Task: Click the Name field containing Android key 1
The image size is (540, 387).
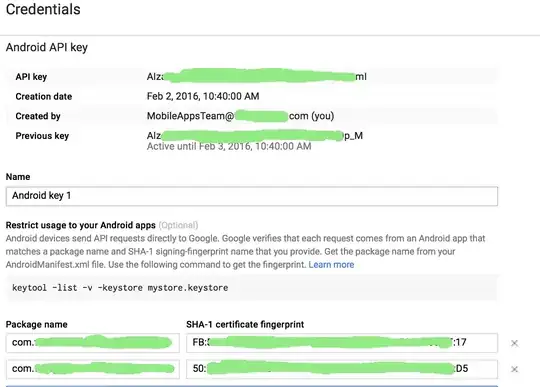Action: click(x=252, y=196)
